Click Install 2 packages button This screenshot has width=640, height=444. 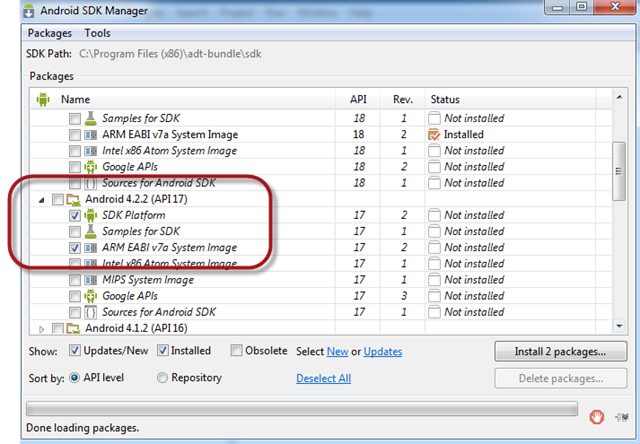click(560, 352)
